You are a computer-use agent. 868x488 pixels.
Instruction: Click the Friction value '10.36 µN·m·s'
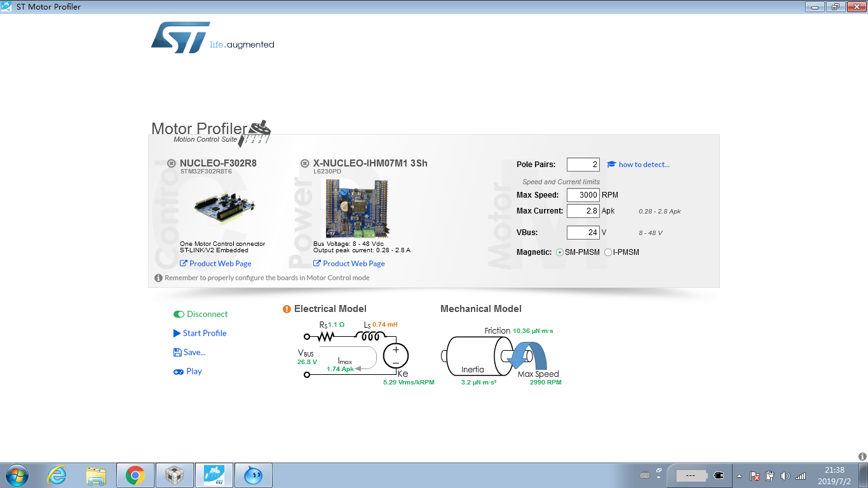point(533,331)
